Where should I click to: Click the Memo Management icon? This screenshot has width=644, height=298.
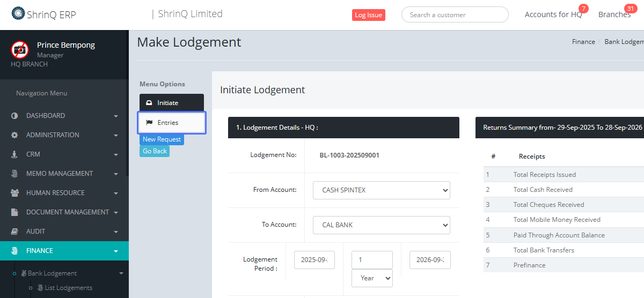click(14, 174)
